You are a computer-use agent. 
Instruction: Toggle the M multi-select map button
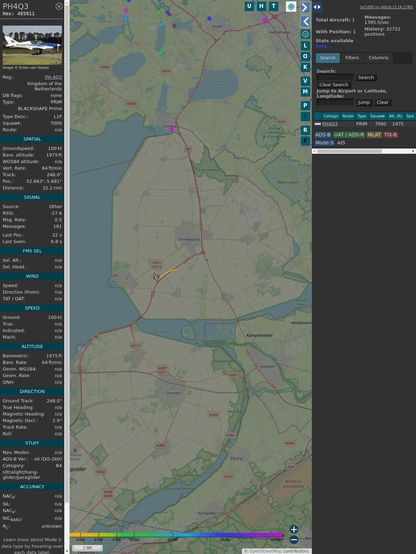[x=305, y=92]
